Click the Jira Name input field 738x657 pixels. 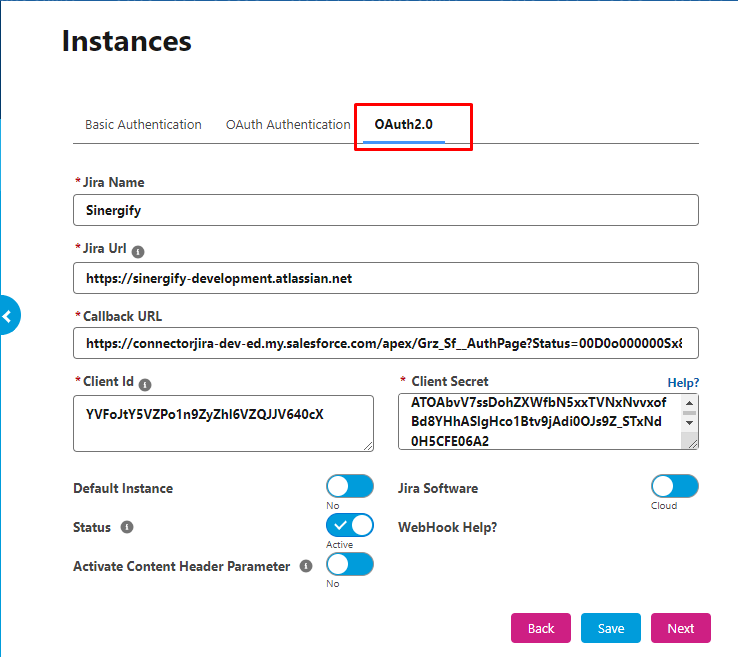[x=386, y=210]
